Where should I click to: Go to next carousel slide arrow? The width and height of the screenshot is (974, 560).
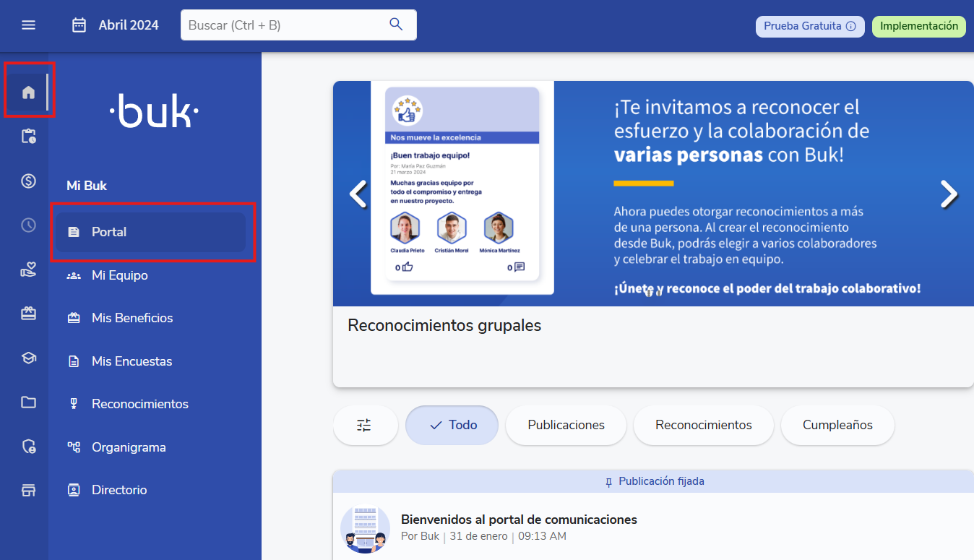[x=948, y=194]
